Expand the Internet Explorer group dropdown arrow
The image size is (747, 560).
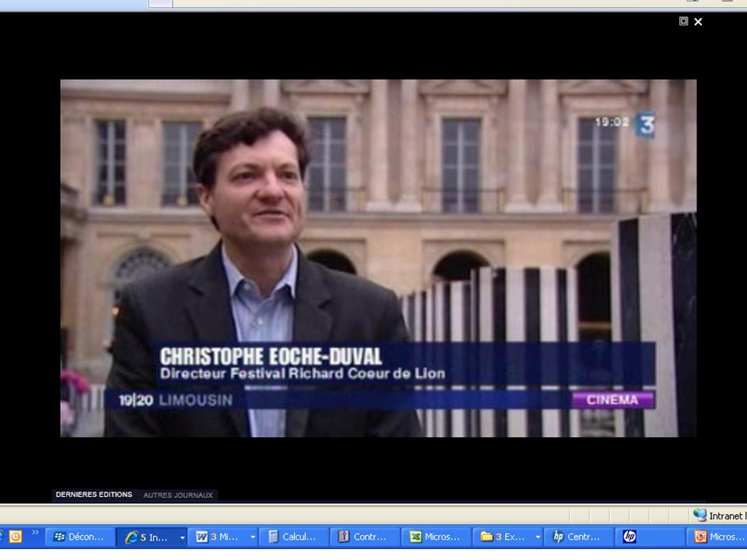tap(182, 537)
